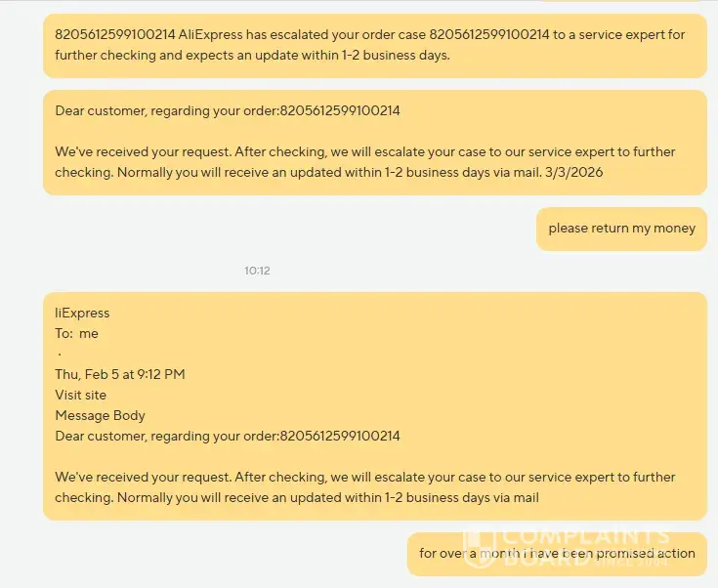Select the 'for over a month' sent message

557,554
